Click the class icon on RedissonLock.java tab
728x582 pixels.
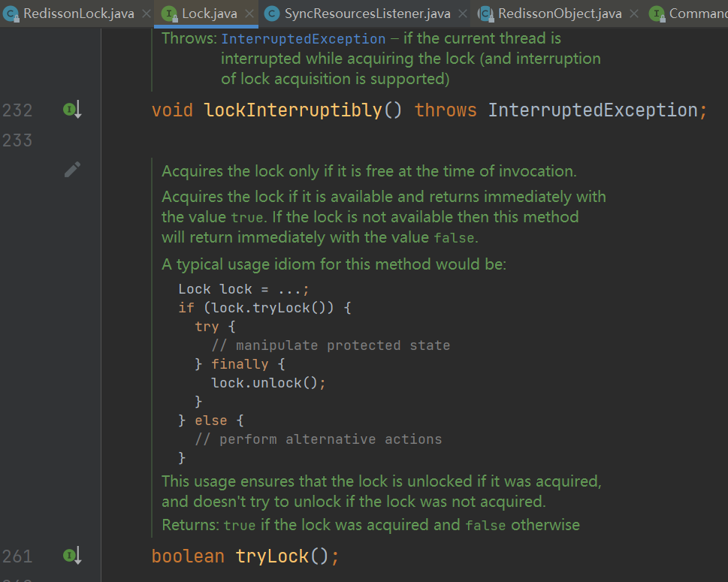[x=11, y=14]
